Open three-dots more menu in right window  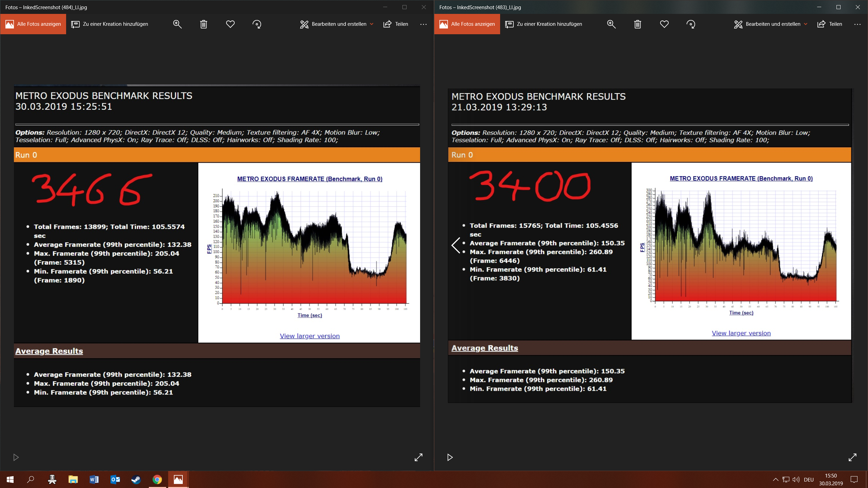(857, 24)
